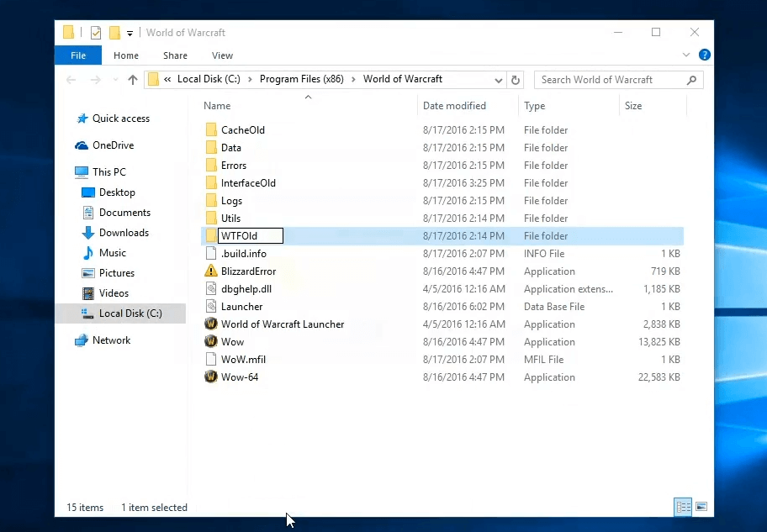This screenshot has height=532, width=767.
Task: Select the Errors folder icon
Action: click(211, 166)
